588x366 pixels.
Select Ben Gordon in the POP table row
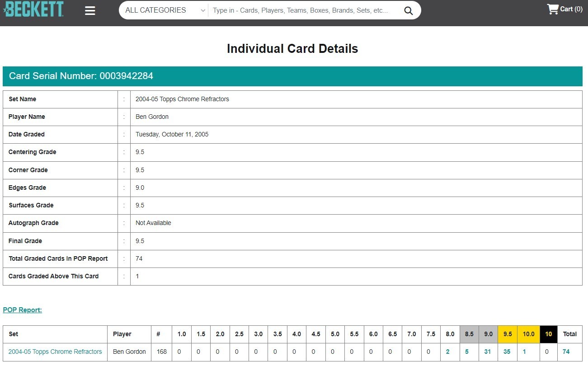click(x=129, y=352)
